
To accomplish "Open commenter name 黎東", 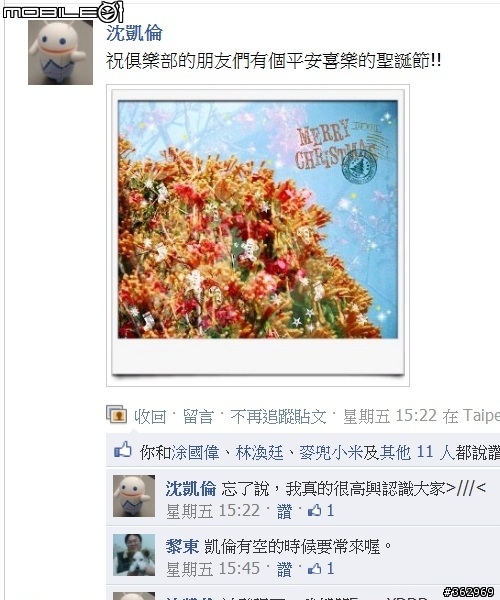I will pos(182,546).
